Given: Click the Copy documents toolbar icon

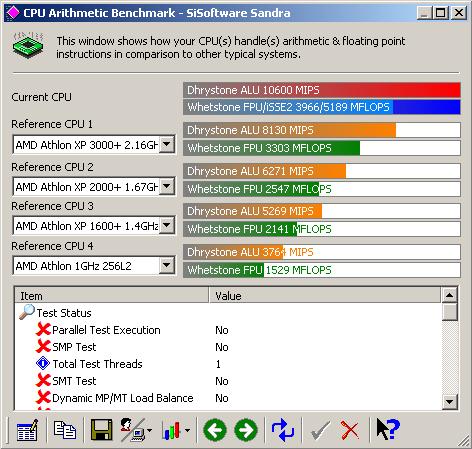Looking at the screenshot, I should tap(65, 430).
